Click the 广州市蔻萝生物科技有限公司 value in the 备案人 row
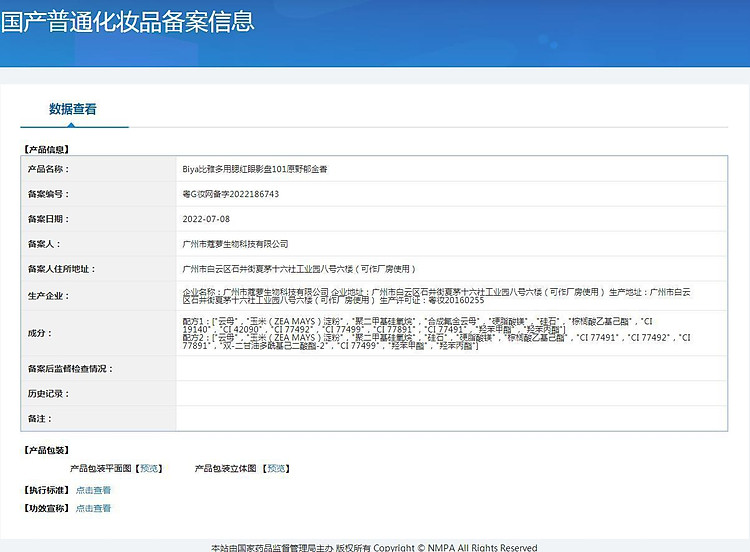The width and height of the screenshot is (750, 552). pos(235,244)
